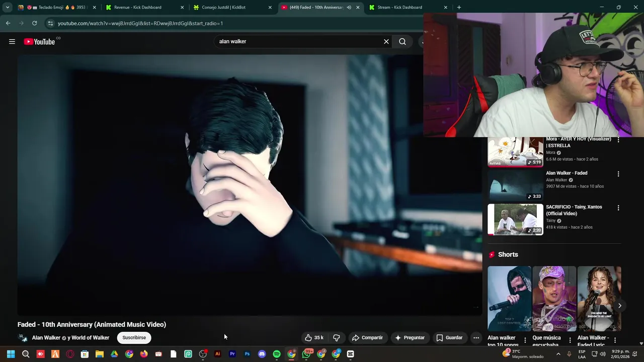Open the Que música escuchaba Short
The height and width of the screenshot is (362, 644).
click(554, 299)
